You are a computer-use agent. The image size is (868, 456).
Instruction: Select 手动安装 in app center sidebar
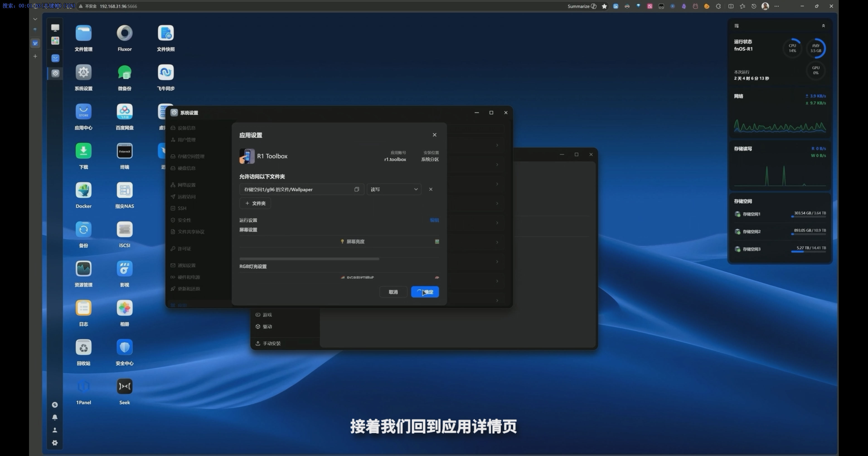[x=271, y=343]
